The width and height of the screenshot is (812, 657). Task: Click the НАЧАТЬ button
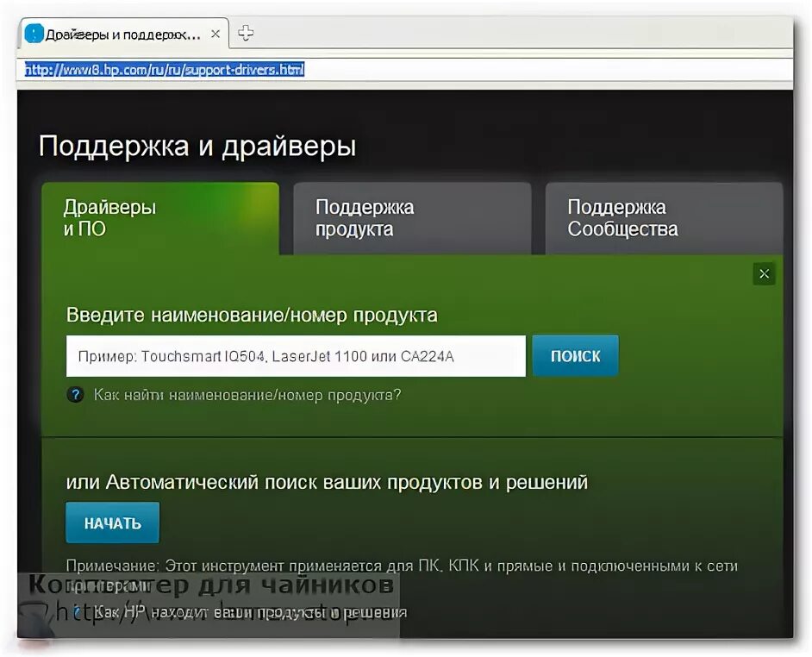(x=112, y=522)
